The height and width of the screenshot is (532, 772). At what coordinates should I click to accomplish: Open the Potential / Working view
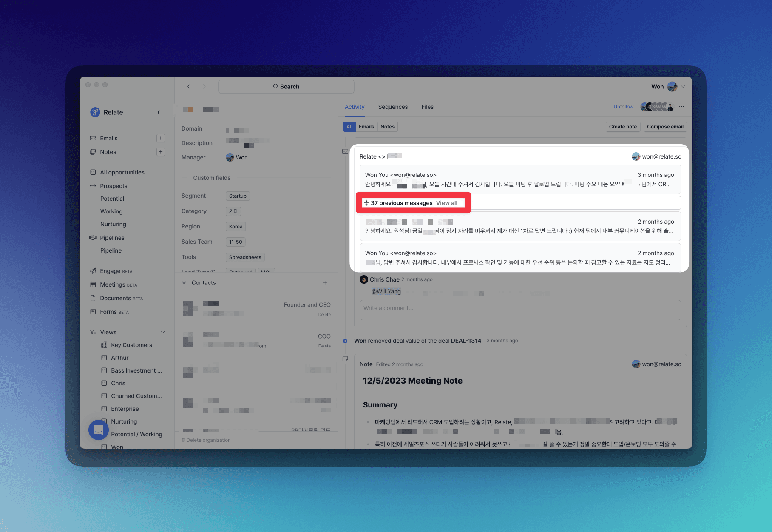pyautogui.click(x=136, y=434)
